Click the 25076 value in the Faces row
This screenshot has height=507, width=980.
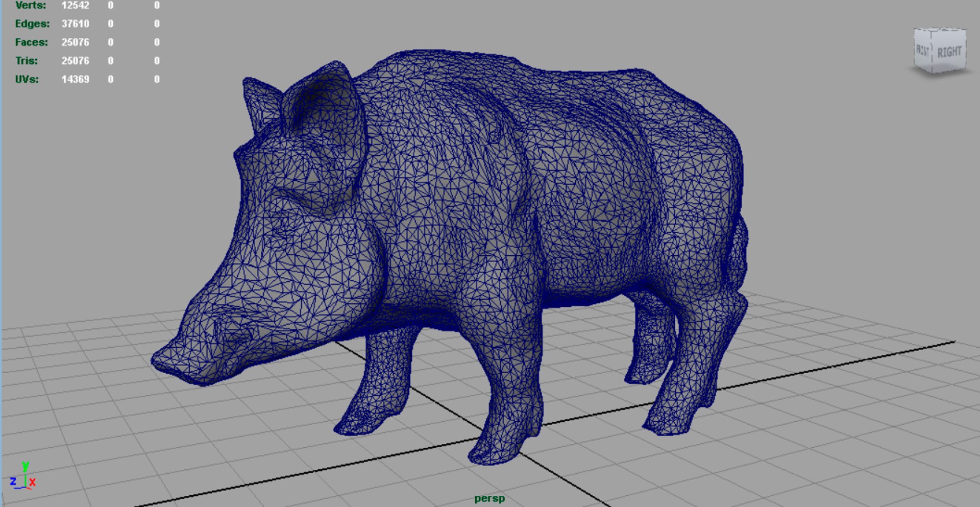coord(76,42)
